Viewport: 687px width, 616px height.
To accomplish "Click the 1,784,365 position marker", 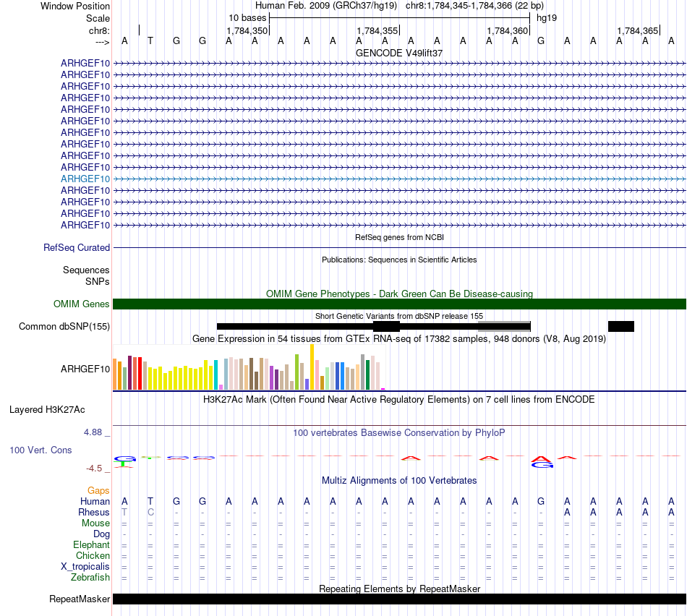I will pyautogui.click(x=638, y=30).
